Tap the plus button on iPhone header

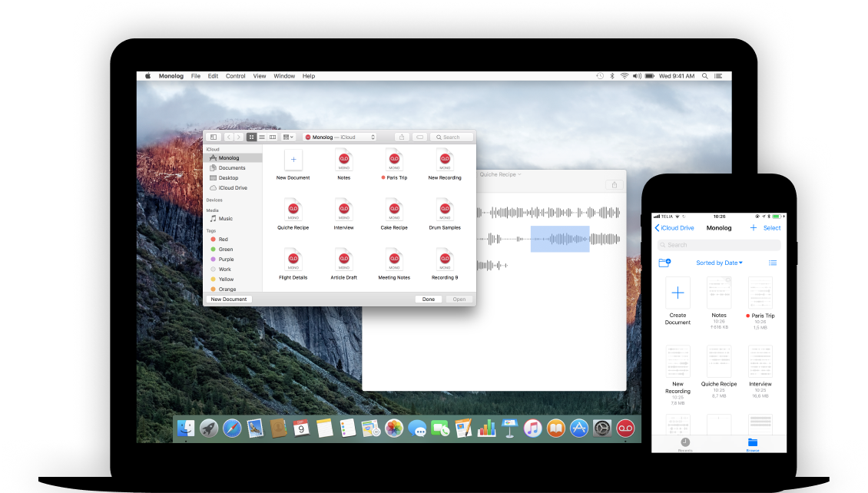[x=753, y=228]
